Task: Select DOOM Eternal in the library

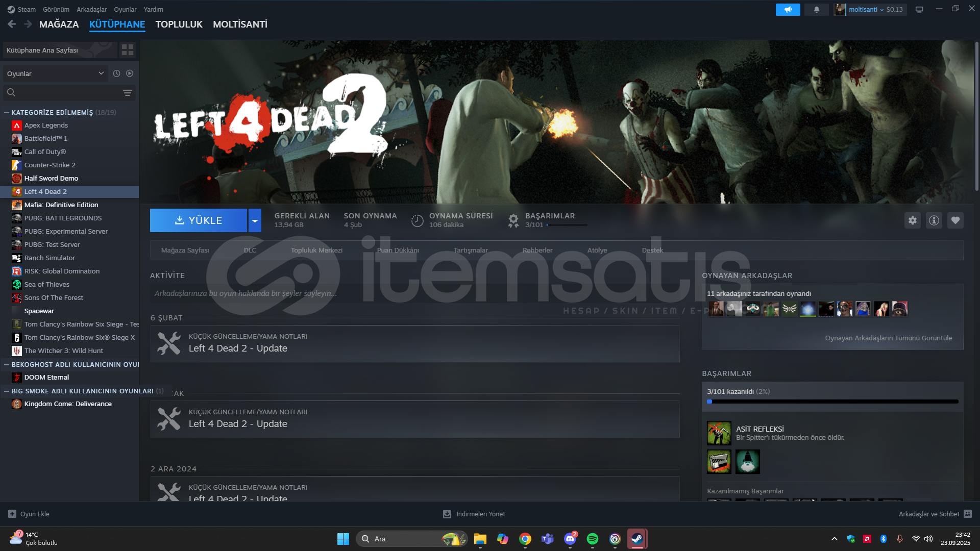Action: coord(69,377)
